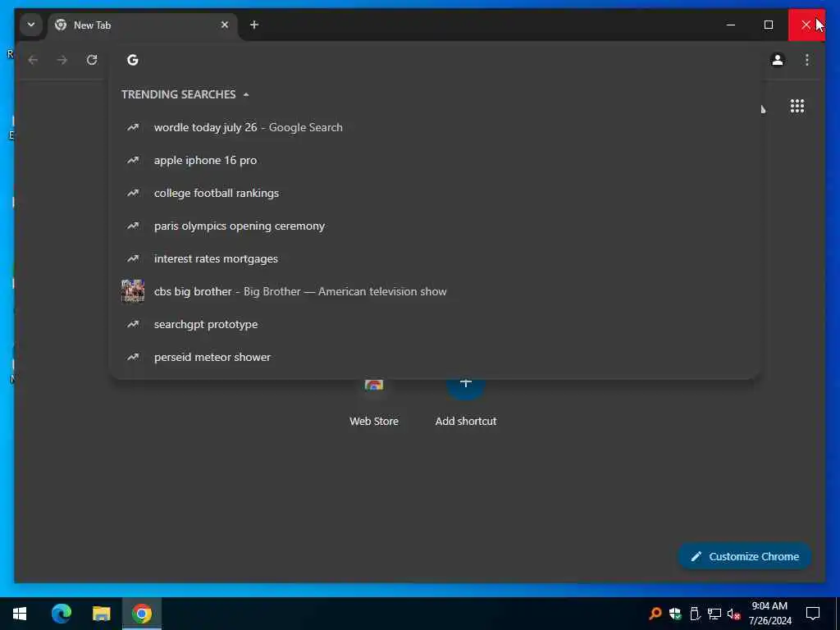The width and height of the screenshot is (840, 630).
Task: Open the Windows Start menu
Action: pos(20,614)
